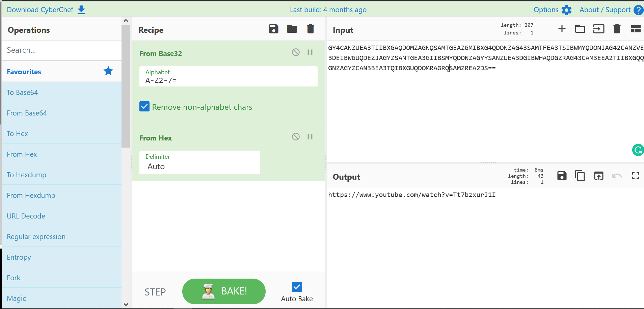Maximise the output pane

(636, 176)
